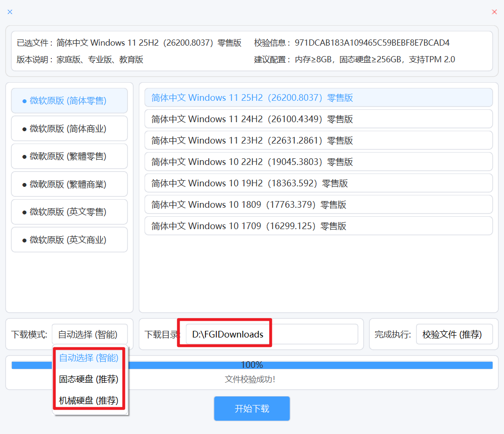This screenshot has height=434, width=504.
Task: Select Windows 11 24H2 (26100.4349) 零售版
Action: [318, 119]
